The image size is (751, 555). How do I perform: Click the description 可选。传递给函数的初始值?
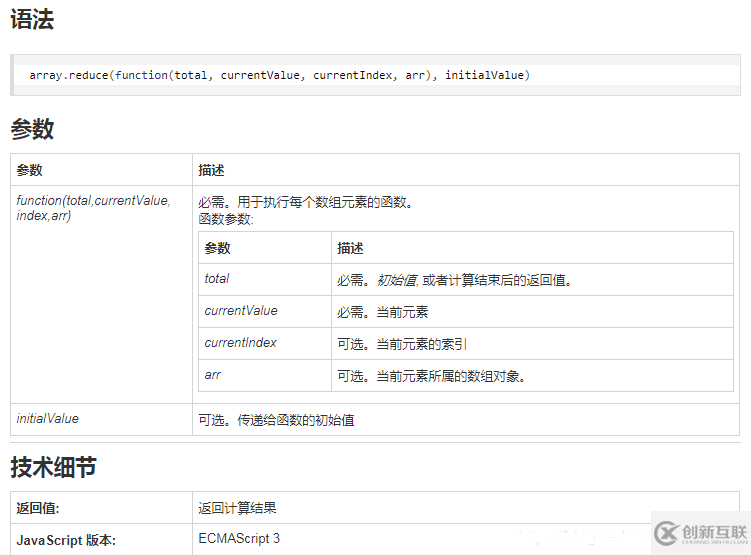coord(276,420)
